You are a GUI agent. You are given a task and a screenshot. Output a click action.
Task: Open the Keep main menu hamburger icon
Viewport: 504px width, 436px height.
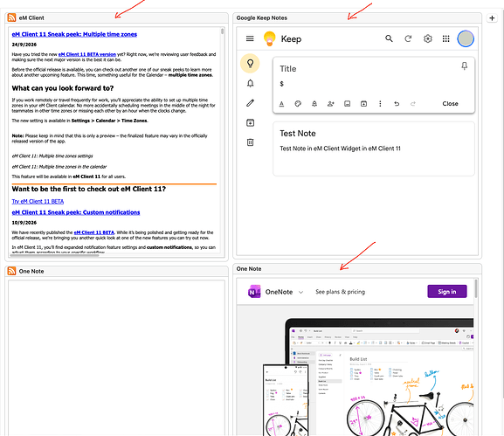pyautogui.click(x=250, y=39)
